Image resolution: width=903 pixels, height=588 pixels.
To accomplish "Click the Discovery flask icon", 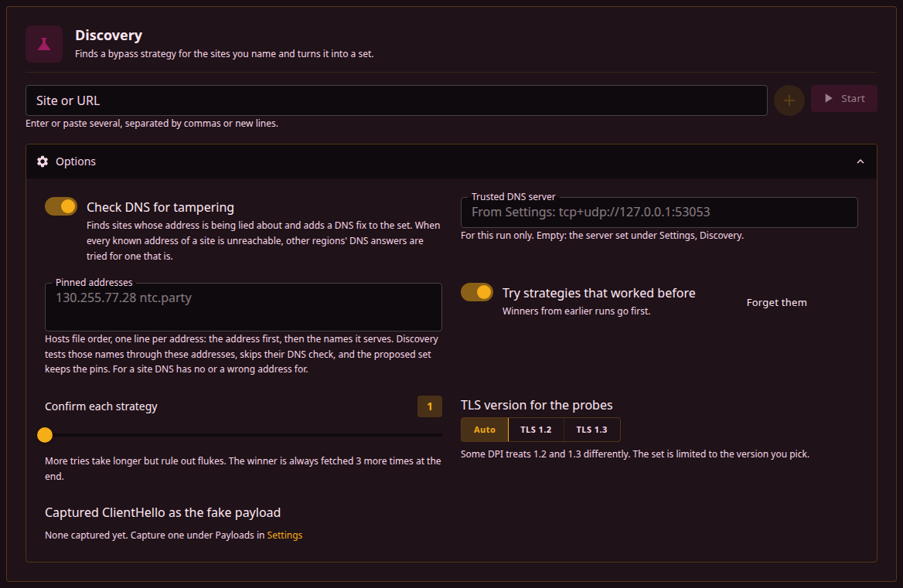I will (44, 44).
